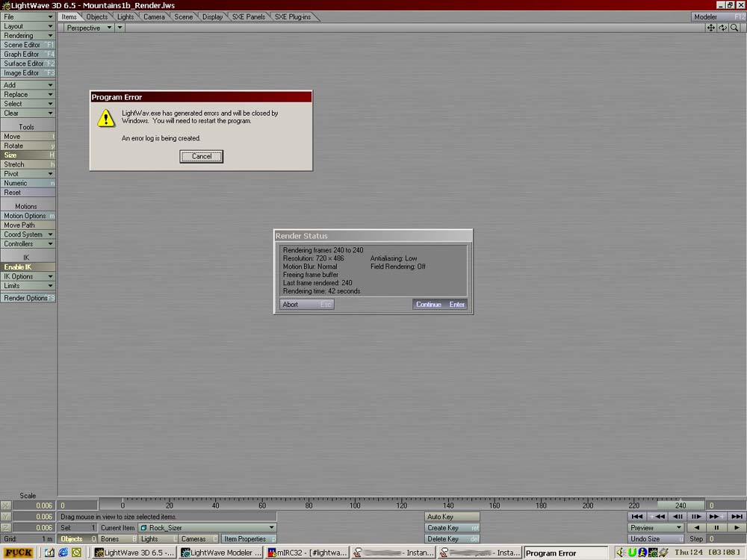Jump to the first frame
The height and width of the screenshot is (560, 747).
pyautogui.click(x=637, y=516)
